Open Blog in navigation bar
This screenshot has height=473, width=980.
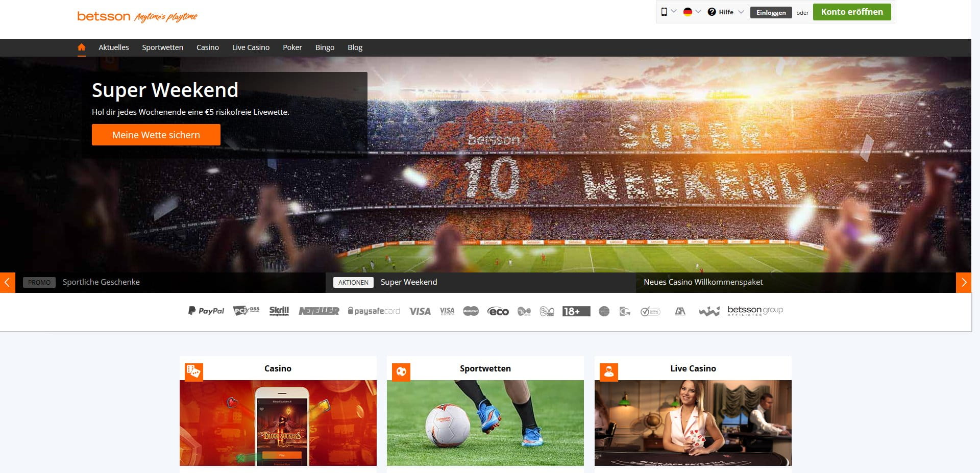[355, 47]
